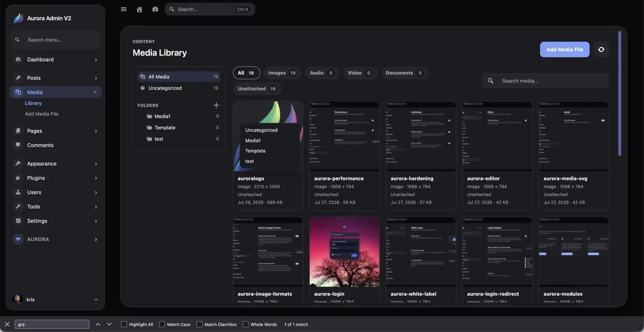
Task: Expand the Users menu chevron
Action: coord(96,193)
